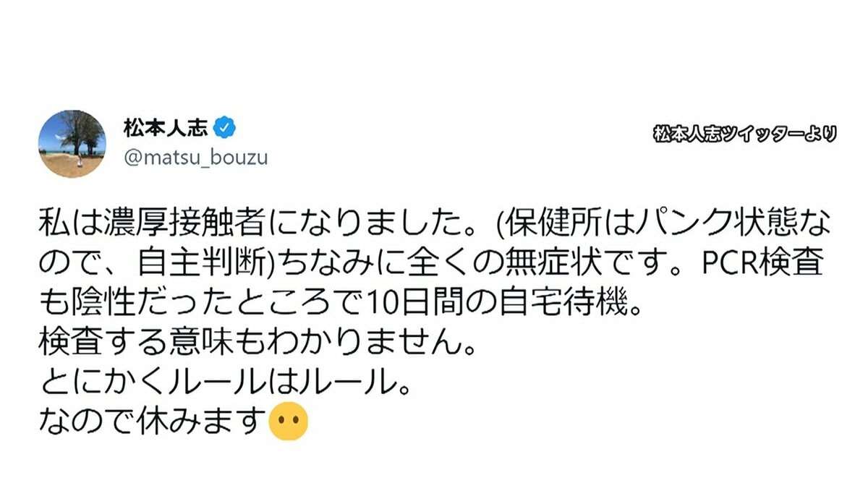
Task: Open the beach tree profile avatar
Action: pos(72,143)
